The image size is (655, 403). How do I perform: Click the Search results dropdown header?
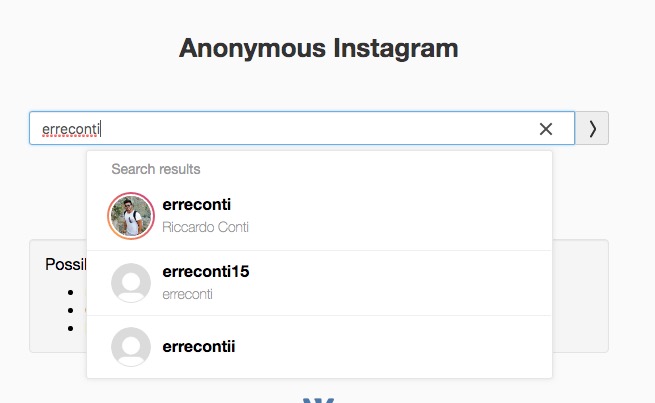click(156, 169)
